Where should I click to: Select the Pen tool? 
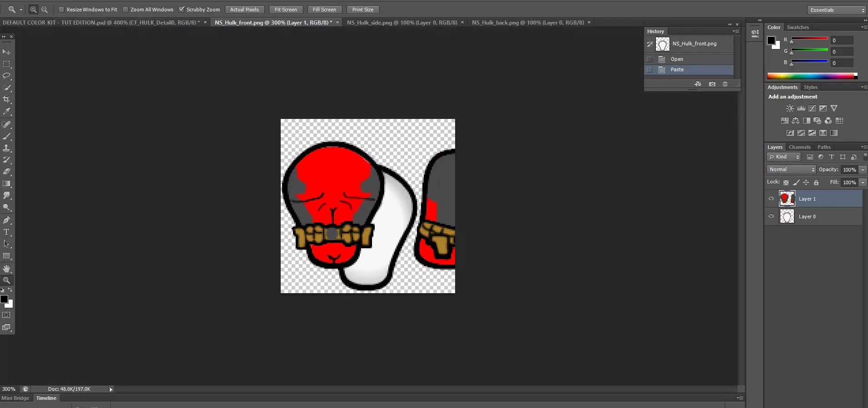tap(6, 220)
